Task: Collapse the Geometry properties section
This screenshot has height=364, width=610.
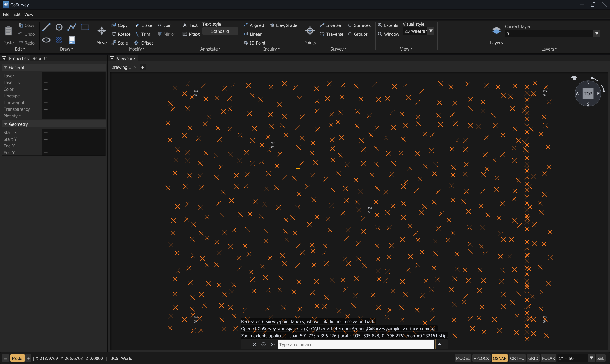Action: pyautogui.click(x=5, y=124)
